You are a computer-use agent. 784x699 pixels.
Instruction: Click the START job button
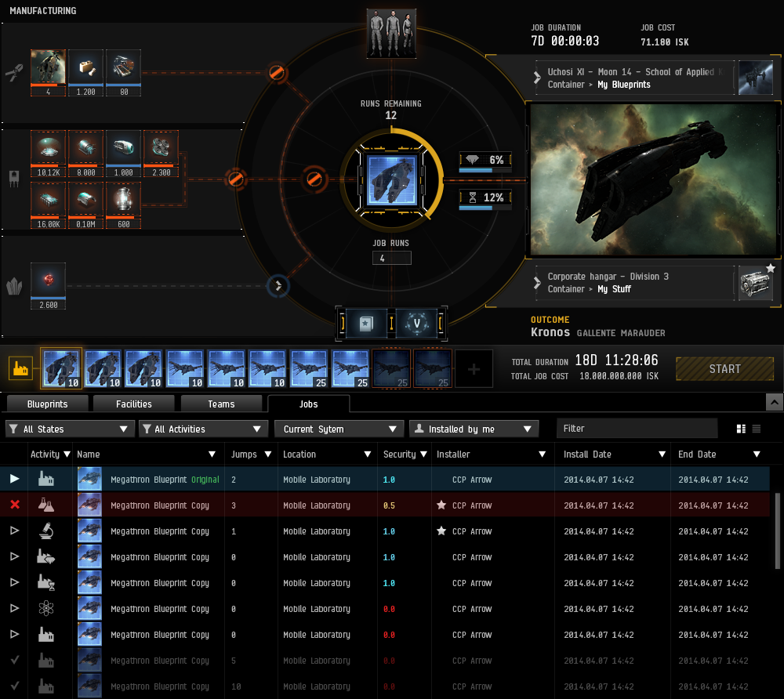pyautogui.click(x=724, y=369)
